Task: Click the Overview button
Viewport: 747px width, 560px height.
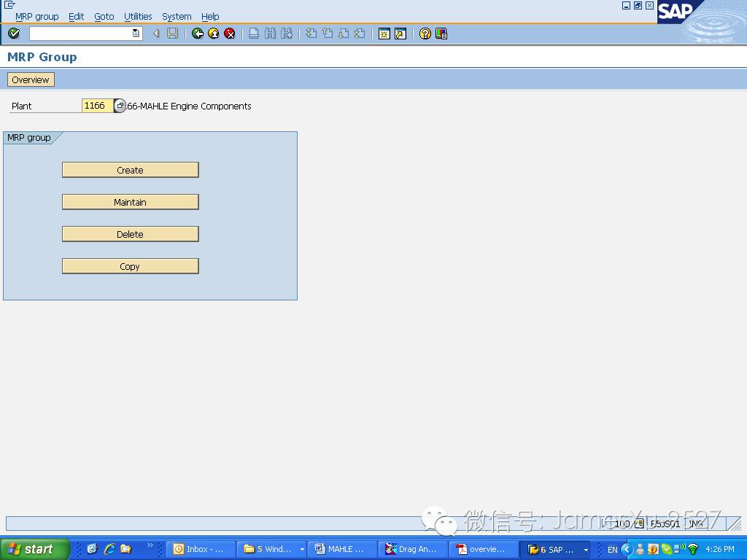Action: 31,79
